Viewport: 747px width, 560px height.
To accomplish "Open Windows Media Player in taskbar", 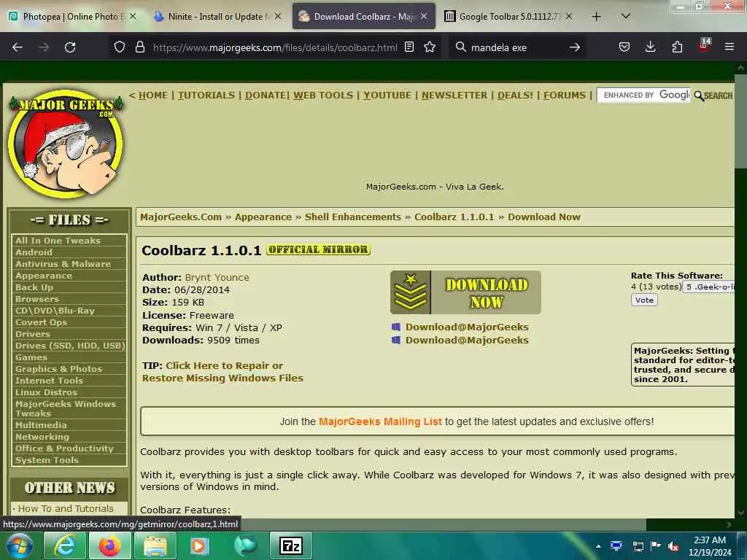I will point(200,545).
